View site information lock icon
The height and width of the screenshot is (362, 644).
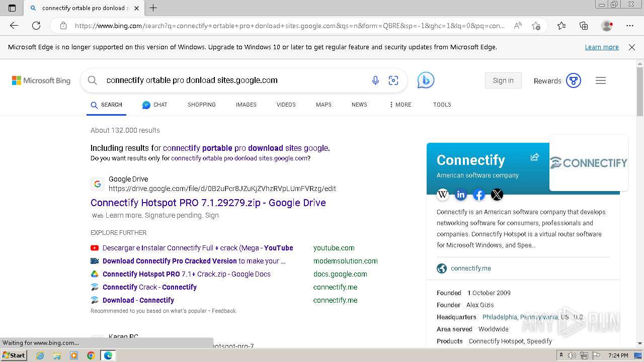[63, 26]
